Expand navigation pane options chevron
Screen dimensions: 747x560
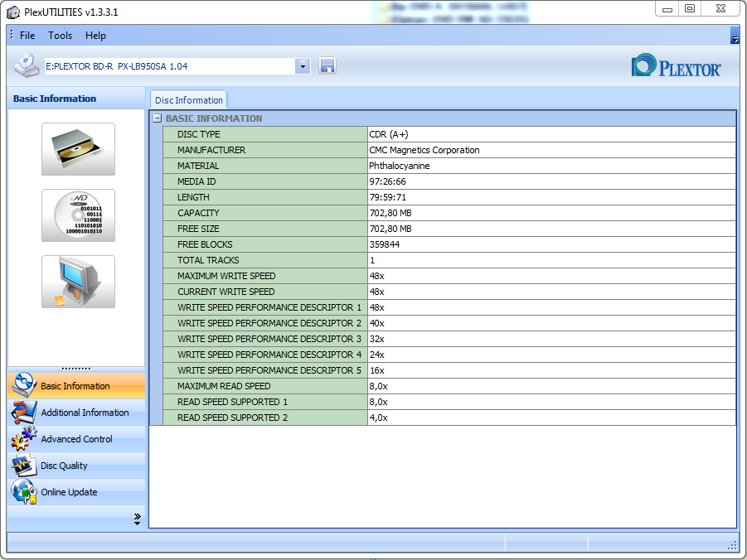[137, 519]
